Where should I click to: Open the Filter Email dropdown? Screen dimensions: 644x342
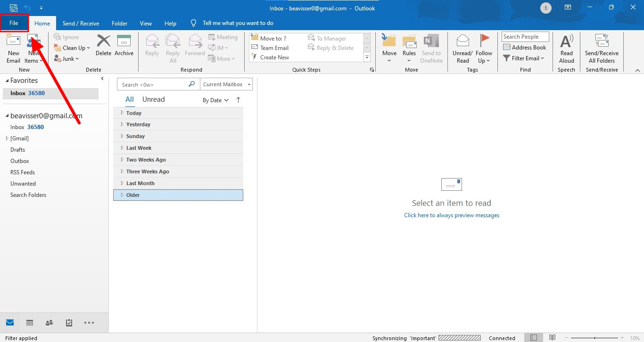point(524,58)
